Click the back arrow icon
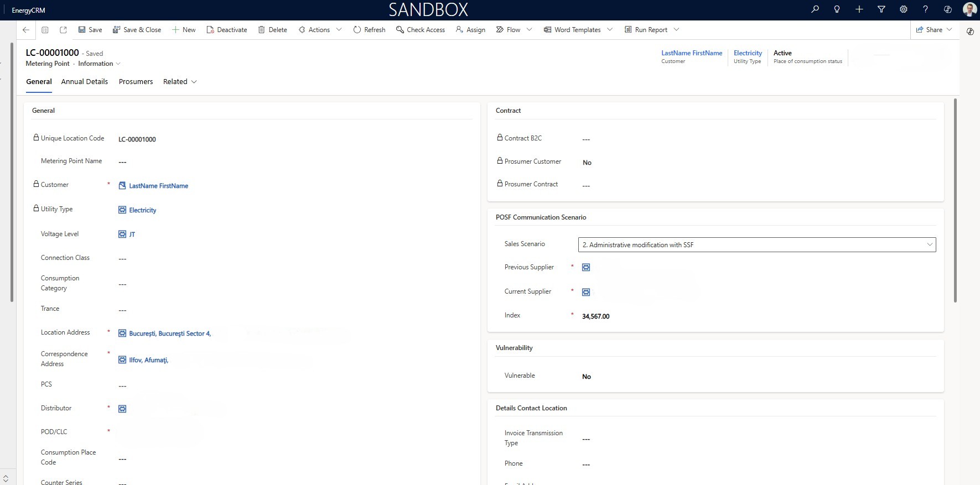The height and width of the screenshot is (485, 980). tap(26, 30)
